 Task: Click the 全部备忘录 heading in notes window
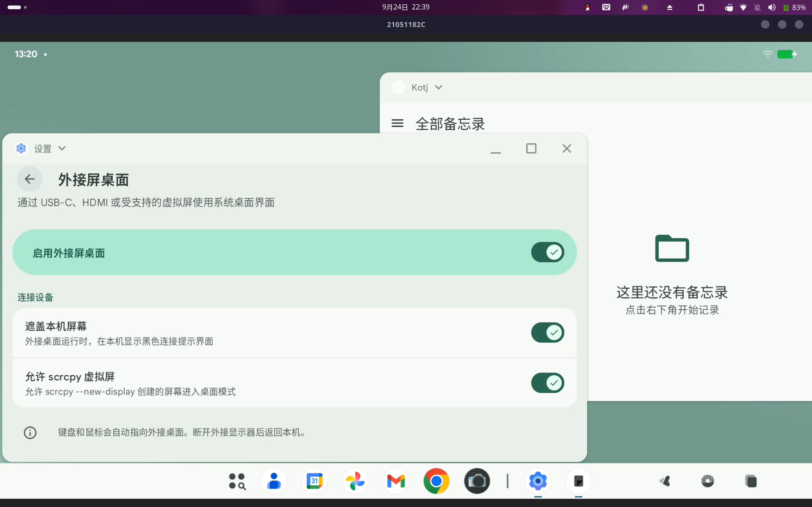450,124
